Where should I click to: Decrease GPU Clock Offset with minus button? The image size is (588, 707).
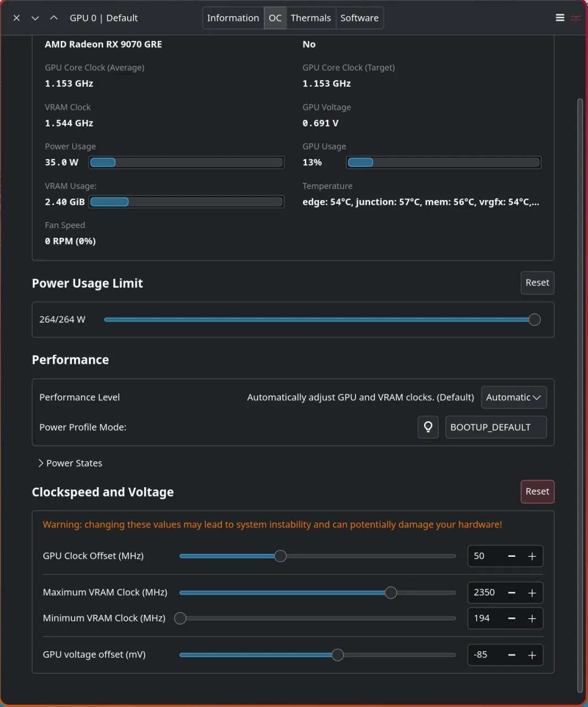coord(512,556)
